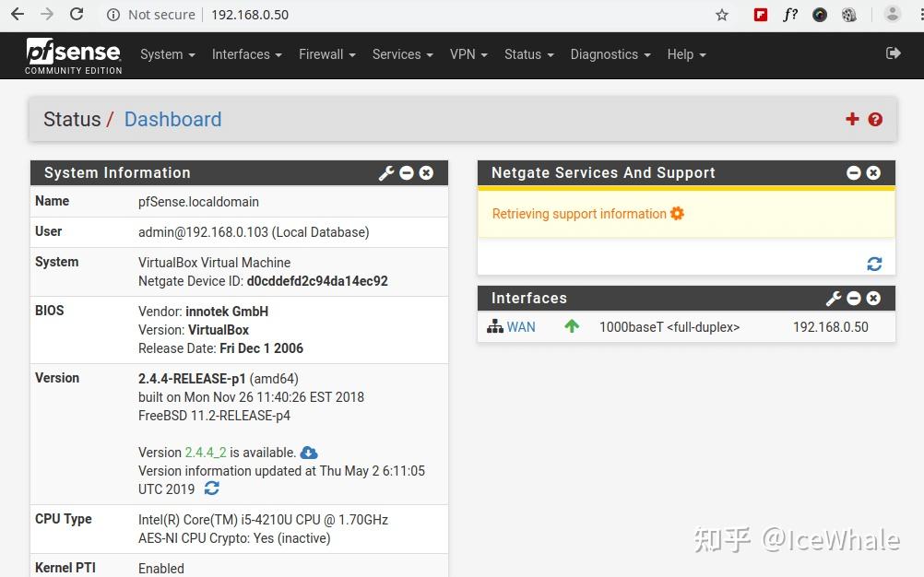Screen dimensions: 924x577
Task: Collapse the Interfaces widget
Action: 854,298
